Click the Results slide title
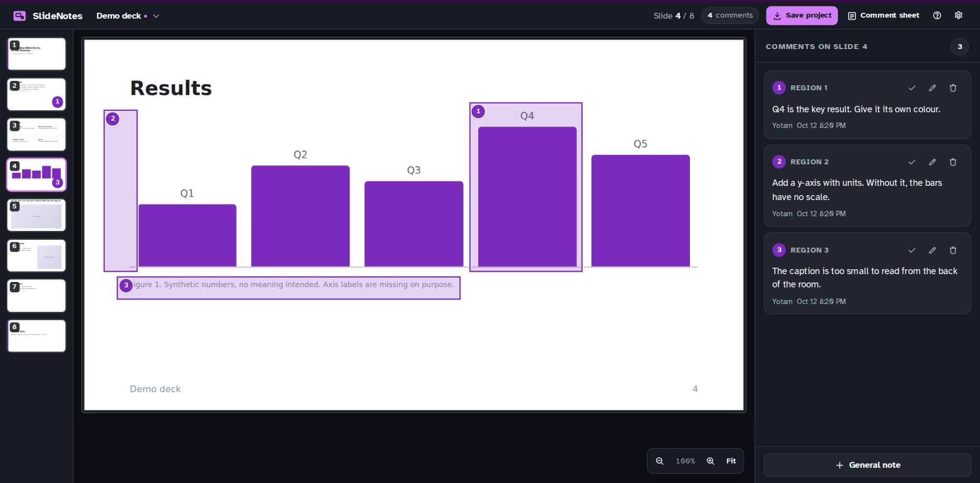Screen dimensions: 980x483 [x=171, y=88]
